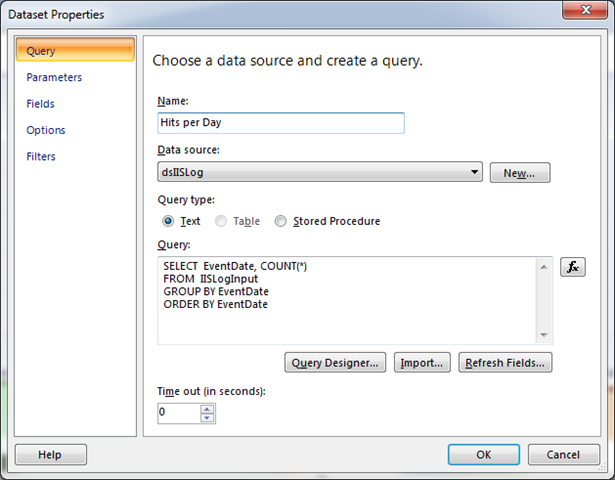Open the expression editor fx button
Viewport: 615px width, 480px height.
click(573, 267)
